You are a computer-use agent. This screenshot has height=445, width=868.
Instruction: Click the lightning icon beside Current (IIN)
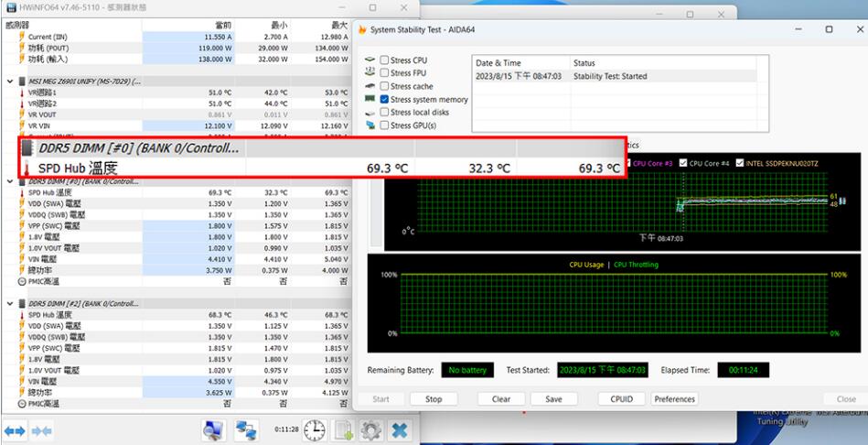(22, 37)
